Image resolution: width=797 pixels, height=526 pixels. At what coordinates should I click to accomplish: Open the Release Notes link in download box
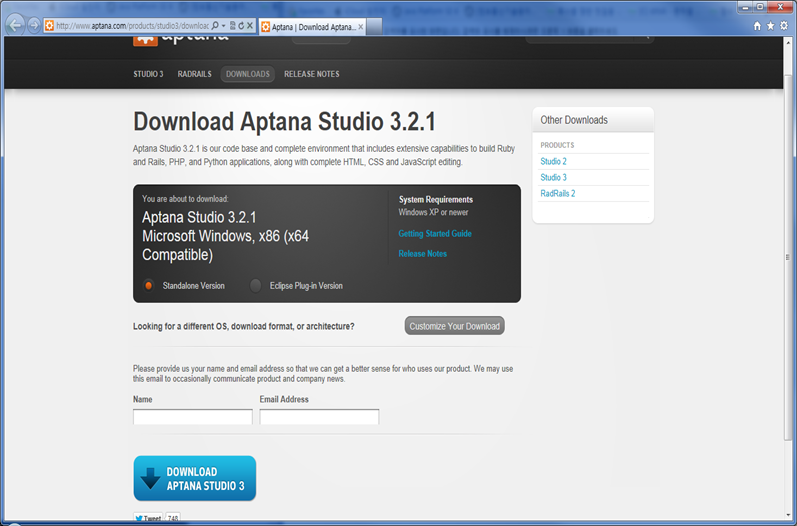click(422, 254)
